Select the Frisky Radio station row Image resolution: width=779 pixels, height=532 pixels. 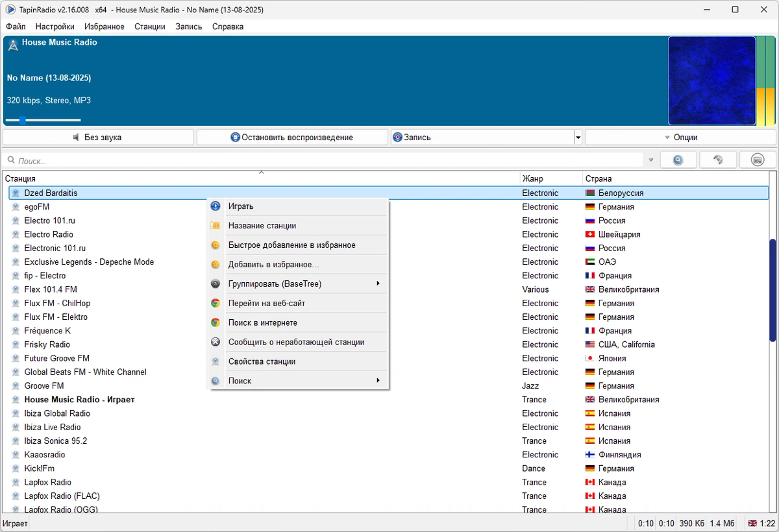click(388, 345)
